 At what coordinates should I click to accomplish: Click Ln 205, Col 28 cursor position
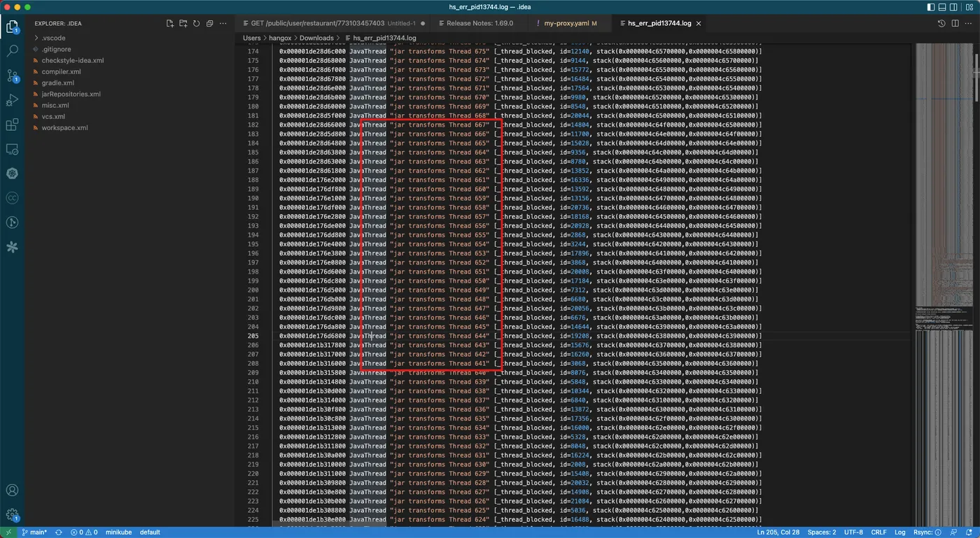coord(778,532)
